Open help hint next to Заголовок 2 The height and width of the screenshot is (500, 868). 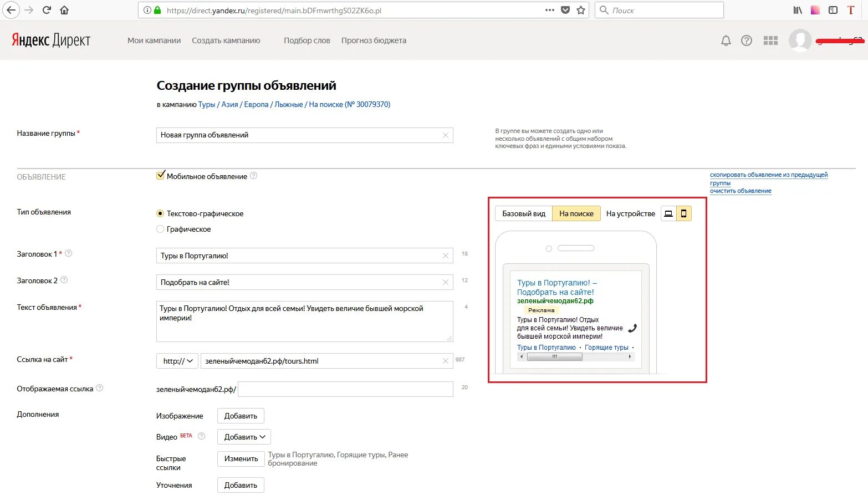(x=64, y=280)
